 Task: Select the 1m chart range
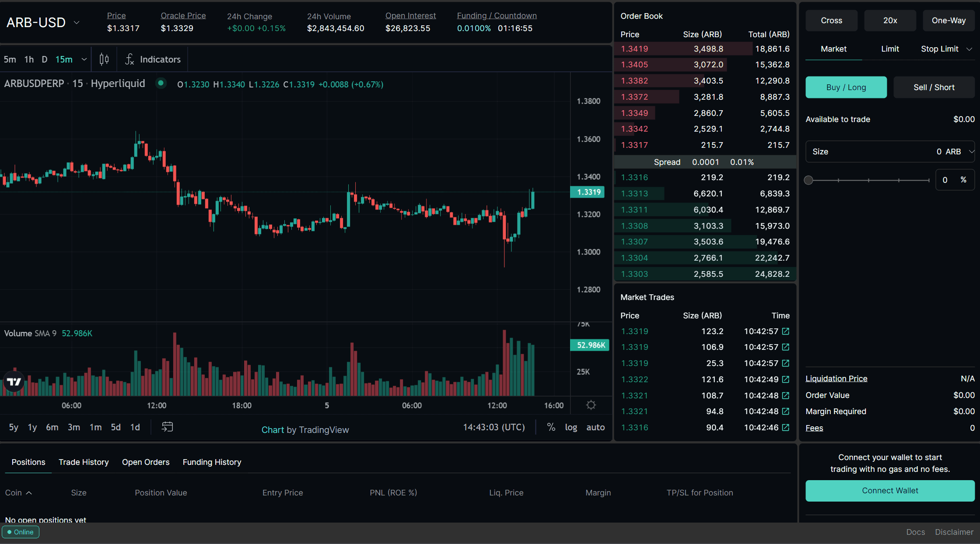tap(95, 427)
